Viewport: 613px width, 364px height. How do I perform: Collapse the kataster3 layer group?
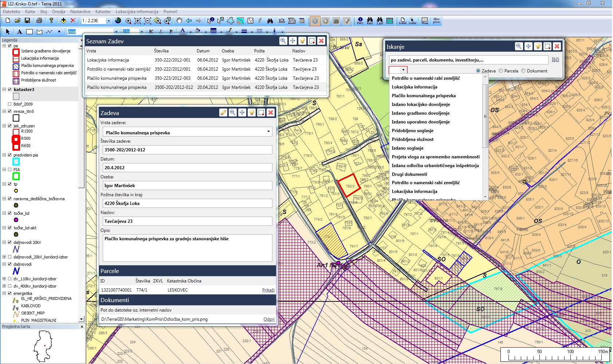pos(4,89)
